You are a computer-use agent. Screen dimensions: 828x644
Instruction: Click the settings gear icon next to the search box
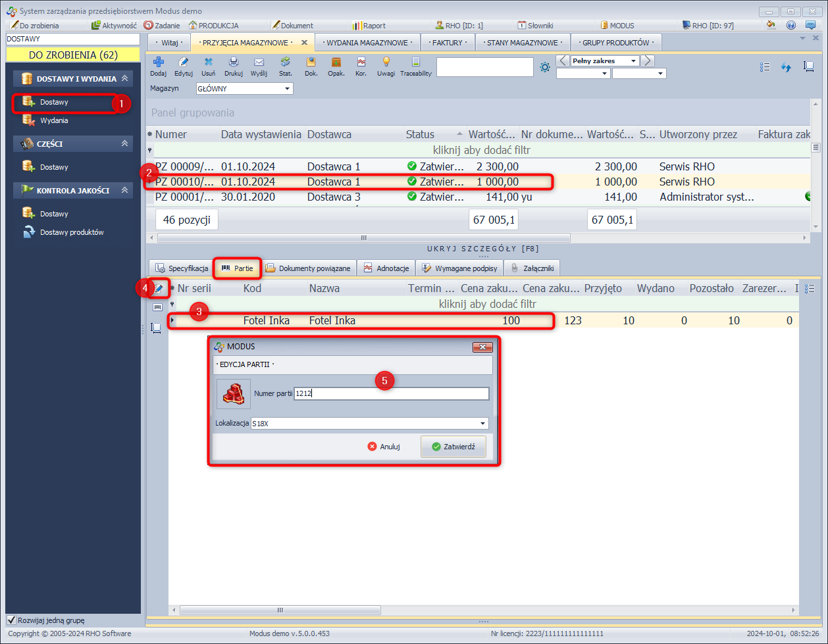544,67
